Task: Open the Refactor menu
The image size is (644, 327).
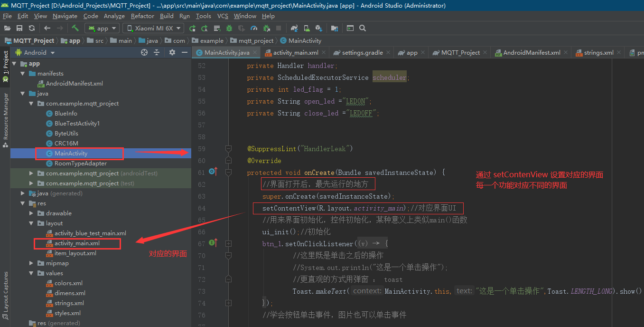Action: (142, 16)
